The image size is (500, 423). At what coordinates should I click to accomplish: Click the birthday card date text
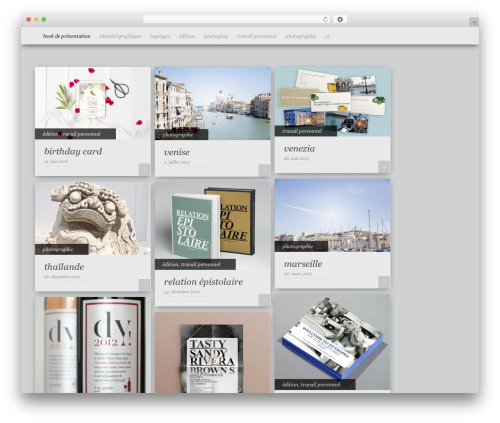click(x=56, y=161)
